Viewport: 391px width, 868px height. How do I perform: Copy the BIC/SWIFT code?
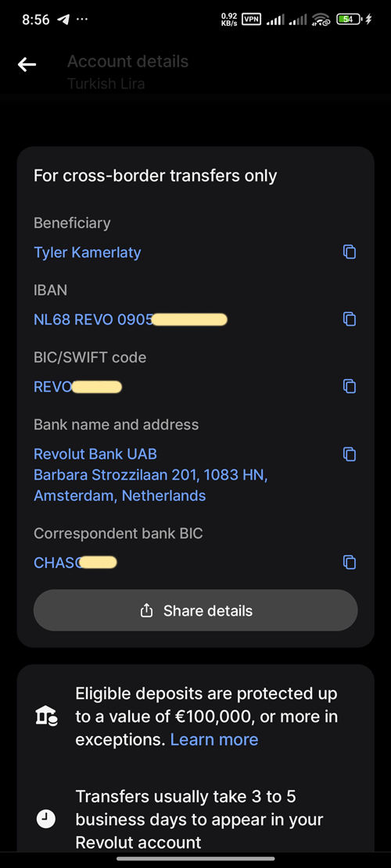pyautogui.click(x=349, y=386)
